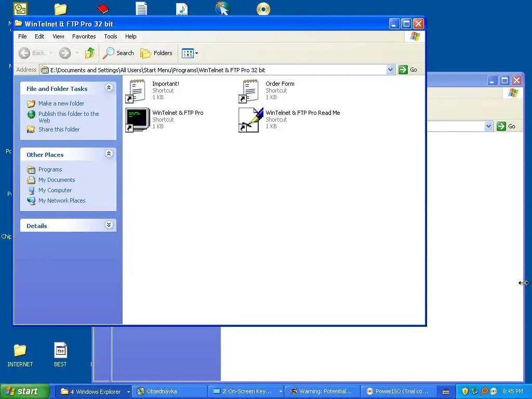Click the Start button
Image resolution: width=532 pixels, height=399 pixels.
pos(25,392)
